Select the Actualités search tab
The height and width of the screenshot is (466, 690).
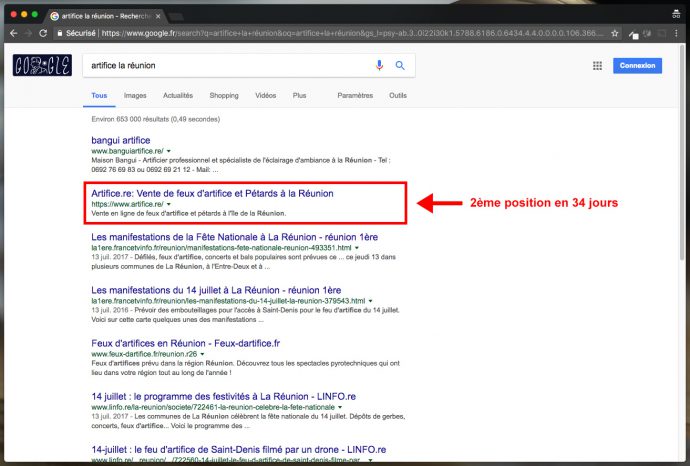click(177, 96)
